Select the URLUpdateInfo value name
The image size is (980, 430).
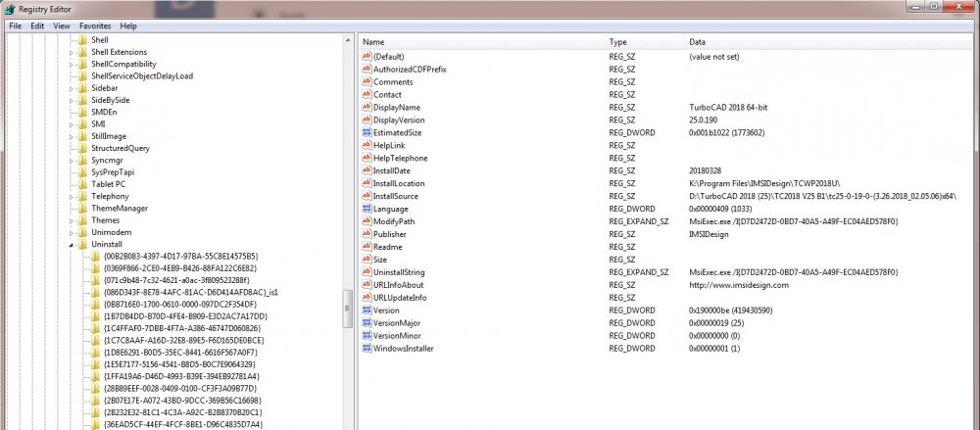(400, 298)
